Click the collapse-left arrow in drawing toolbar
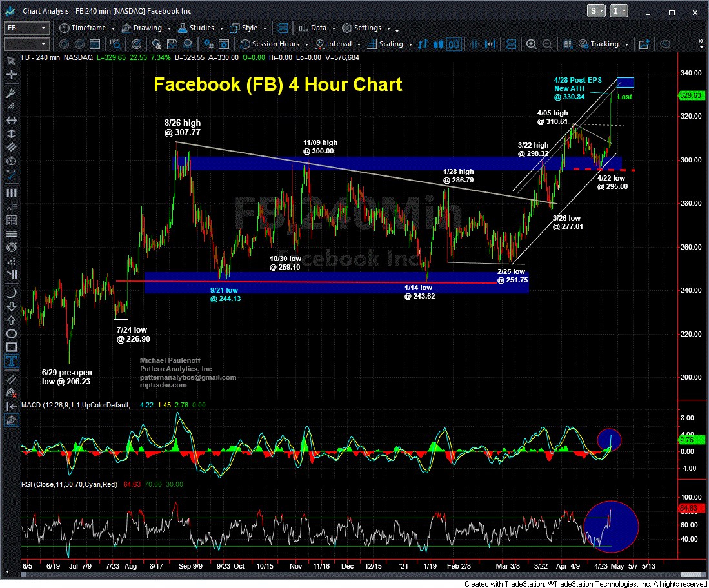The height and width of the screenshot is (588, 709). click(x=12, y=406)
